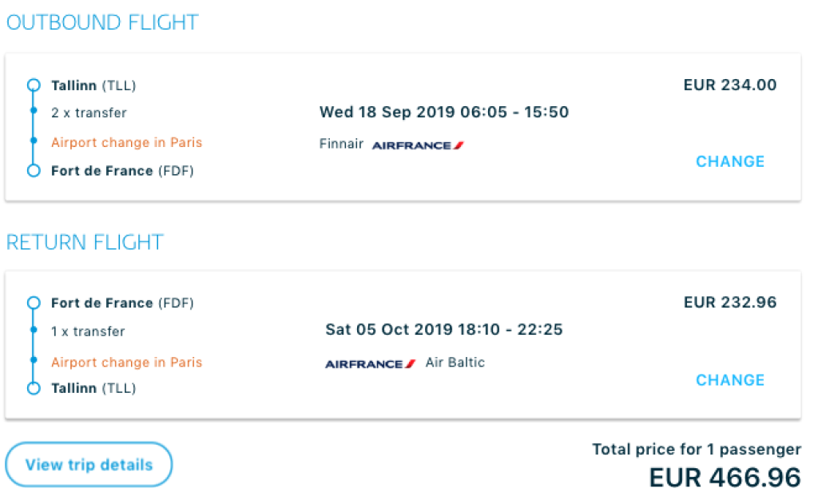Click the outbound time Wed 18 Sep 2019
The height and width of the screenshot is (504, 818).
click(443, 112)
